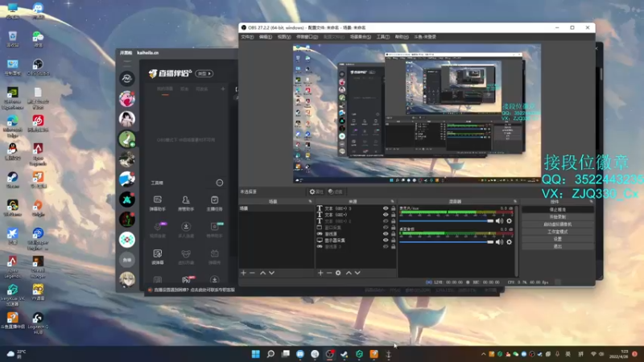Click 停止推流 (Stop Streaming) button
Image resolution: width=644 pixels, height=362 pixels.
[x=557, y=209]
